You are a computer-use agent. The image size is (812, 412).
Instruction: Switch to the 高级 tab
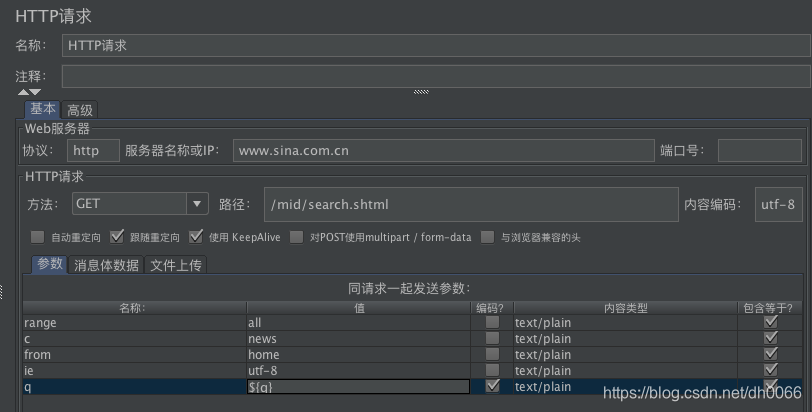tap(80, 110)
